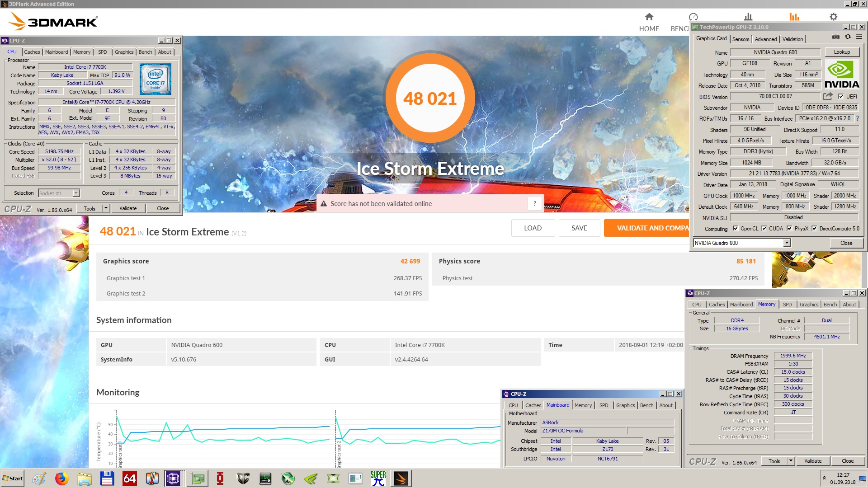Toggle the UEFI checkbox in GPU-Z
This screenshot has height=488, width=868.
[841, 96]
